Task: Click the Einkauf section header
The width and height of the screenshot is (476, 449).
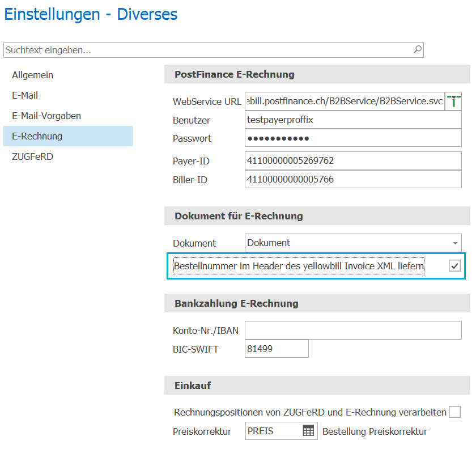Action: (x=317, y=385)
